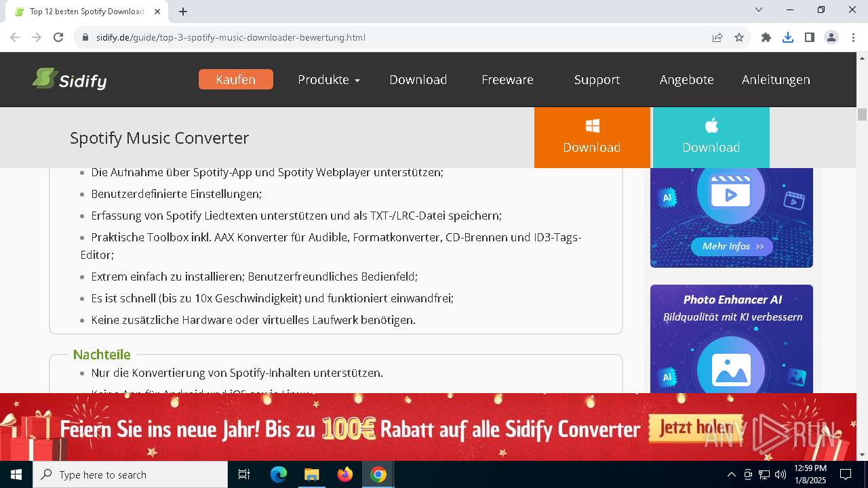Open notification center icon
Image resolution: width=868 pixels, height=488 pixels.
[846, 474]
